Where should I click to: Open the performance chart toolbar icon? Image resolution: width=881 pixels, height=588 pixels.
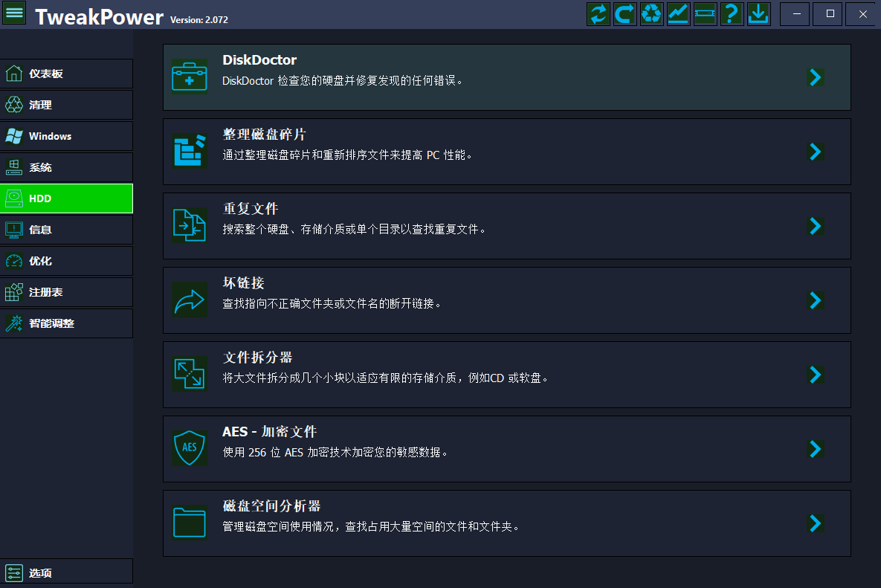point(678,13)
